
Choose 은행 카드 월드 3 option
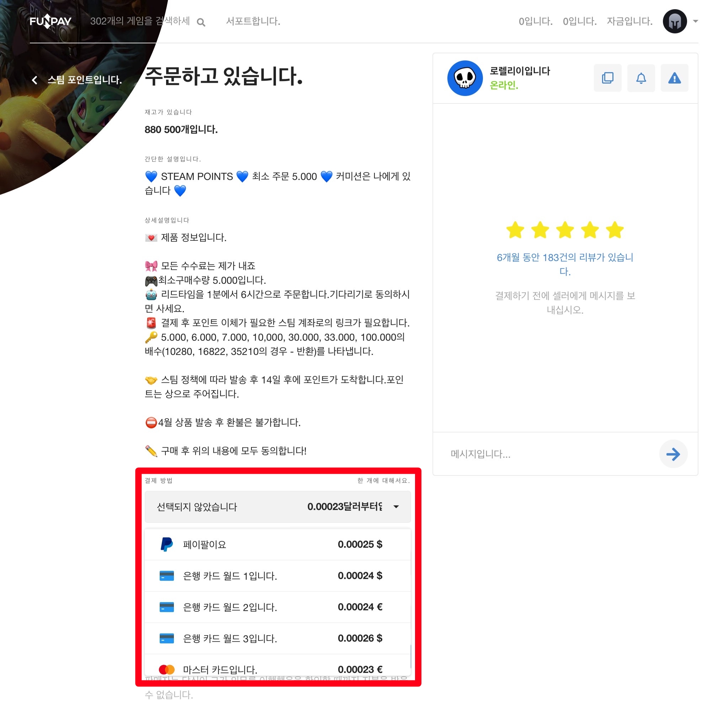pyautogui.click(x=278, y=638)
